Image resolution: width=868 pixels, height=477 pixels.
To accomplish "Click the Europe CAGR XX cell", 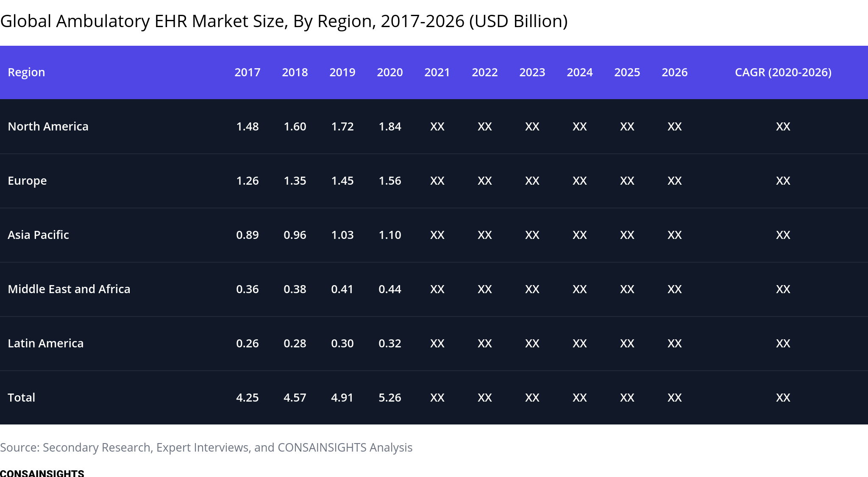I will (783, 180).
